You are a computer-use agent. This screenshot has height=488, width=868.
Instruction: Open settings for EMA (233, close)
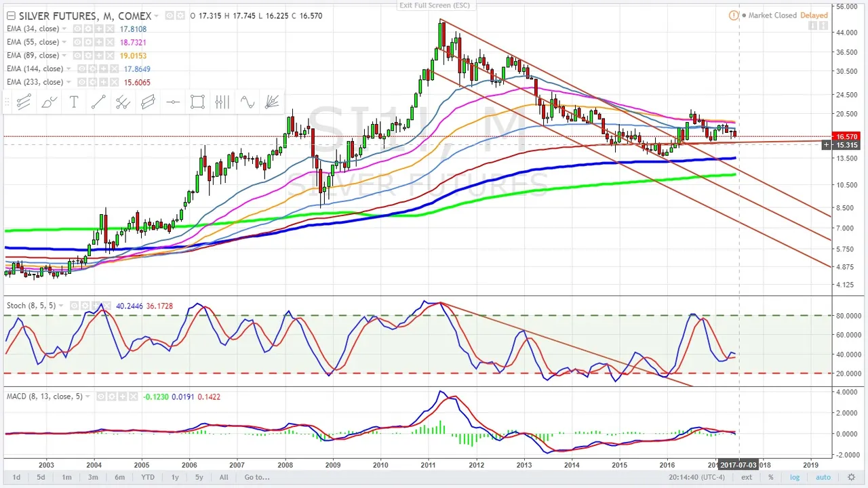(92, 82)
